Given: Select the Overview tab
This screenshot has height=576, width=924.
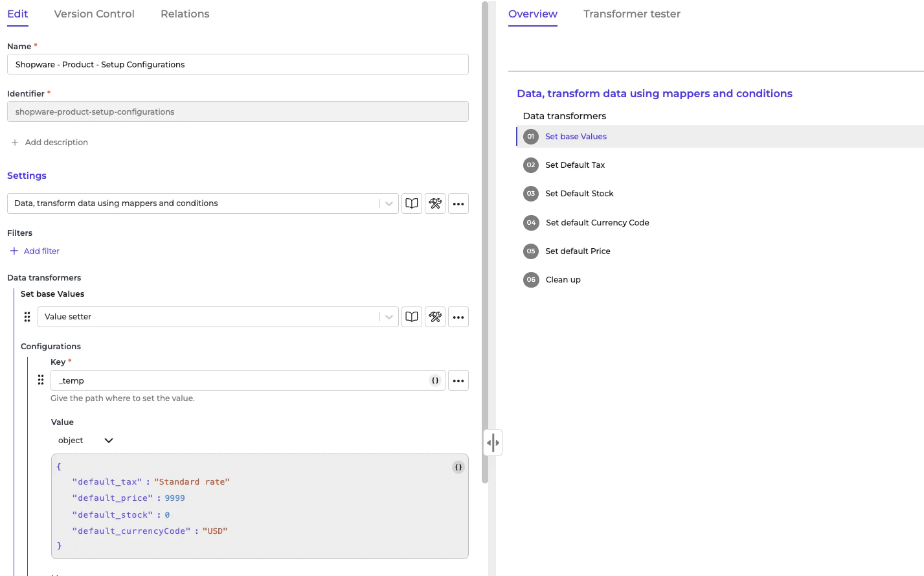Looking at the screenshot, I should [533, 14].
